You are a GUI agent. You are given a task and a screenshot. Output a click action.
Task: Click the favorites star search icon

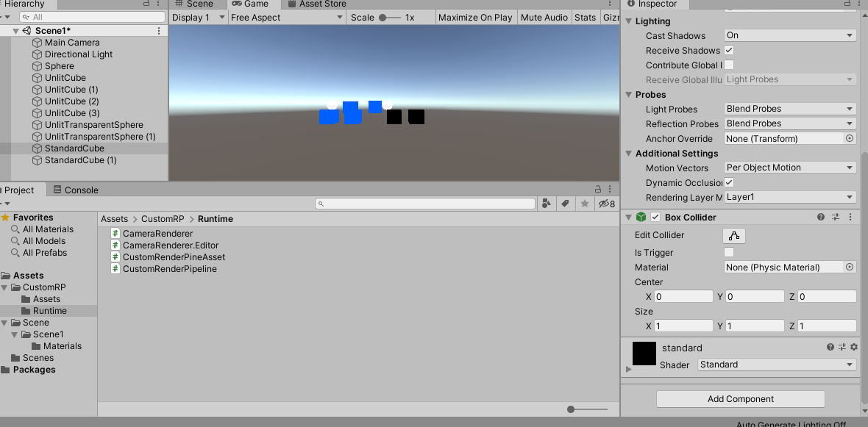585,204
